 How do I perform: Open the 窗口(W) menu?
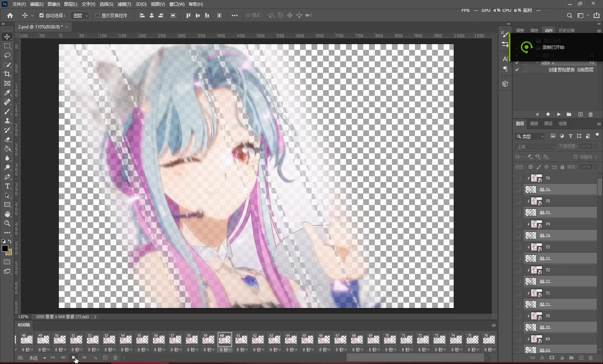coord(177,4)
